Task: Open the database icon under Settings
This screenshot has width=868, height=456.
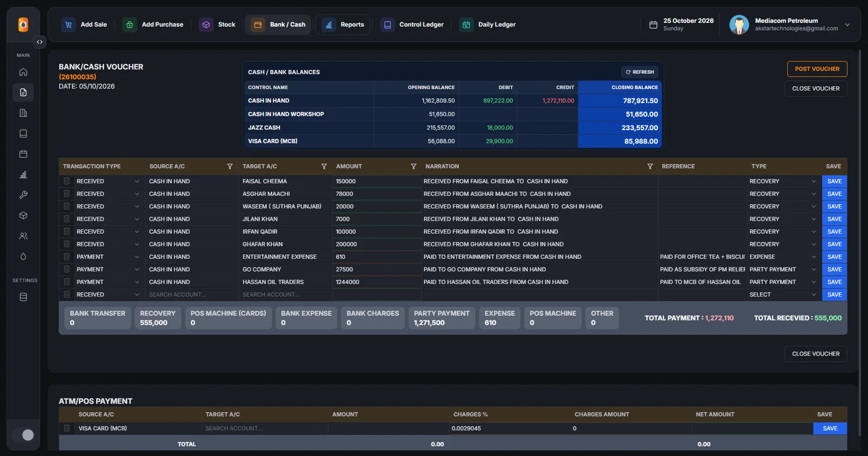Action: (23, 297)
